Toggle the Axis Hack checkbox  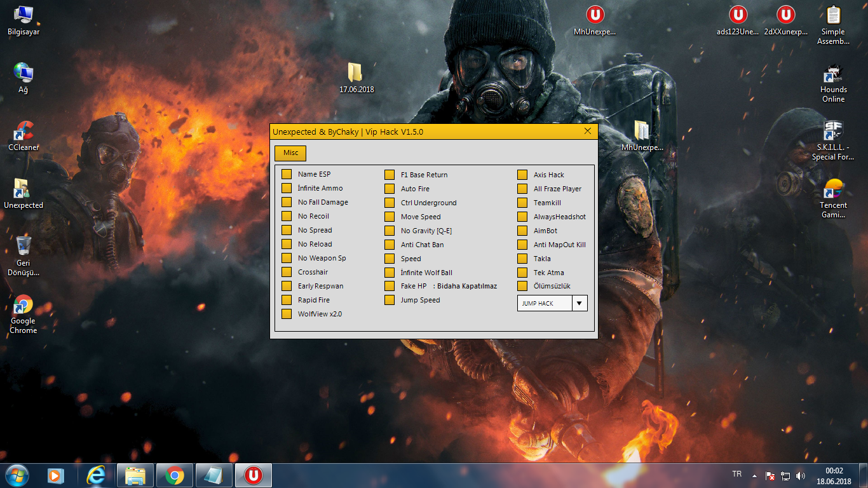tap(522, 175)
